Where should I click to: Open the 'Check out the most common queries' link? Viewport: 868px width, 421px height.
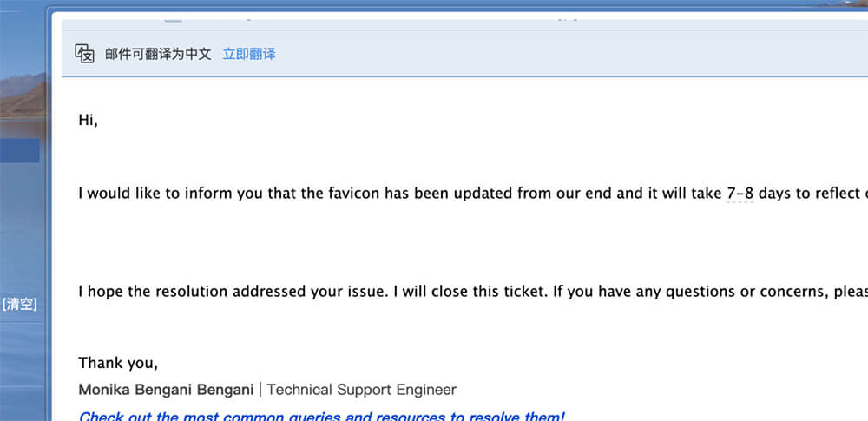click(x=322, y=417)
